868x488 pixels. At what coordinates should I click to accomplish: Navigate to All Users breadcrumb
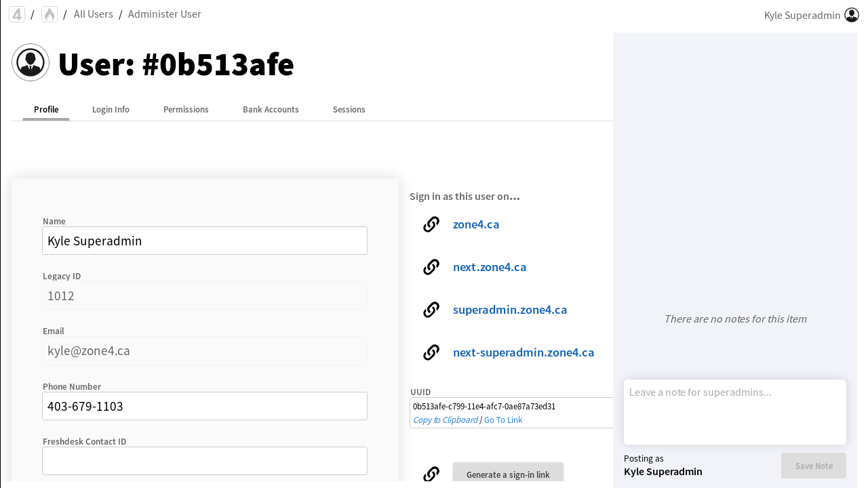93,14
